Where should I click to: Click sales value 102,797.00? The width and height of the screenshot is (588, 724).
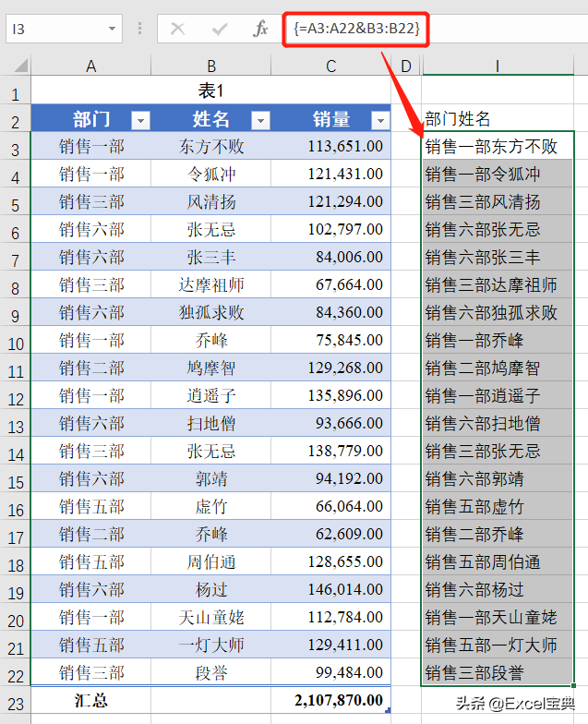pyautogui.click(x=330, y=229)
